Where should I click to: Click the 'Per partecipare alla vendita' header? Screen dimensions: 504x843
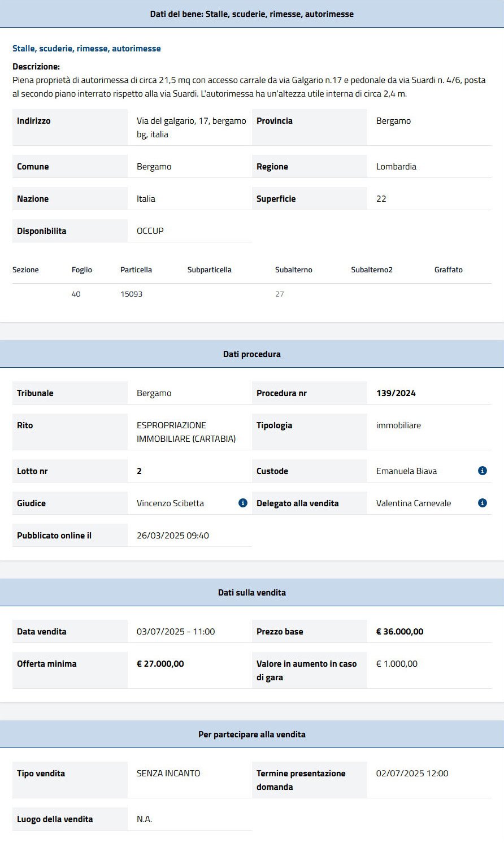point(252,734)
